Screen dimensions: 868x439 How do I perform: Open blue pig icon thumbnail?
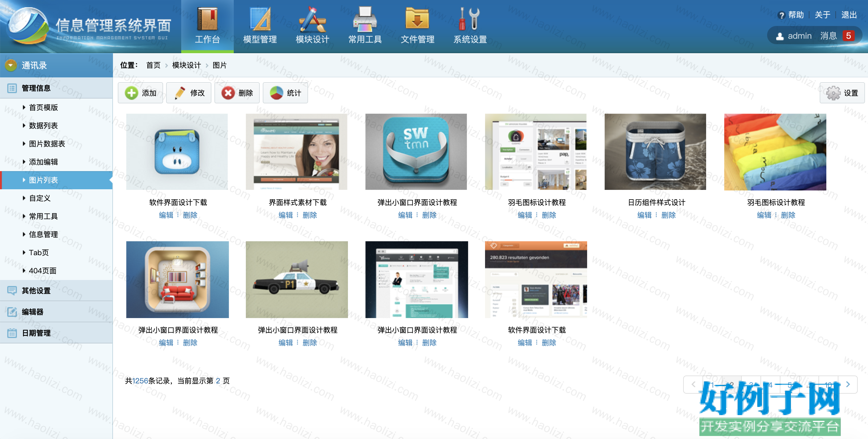177,152
